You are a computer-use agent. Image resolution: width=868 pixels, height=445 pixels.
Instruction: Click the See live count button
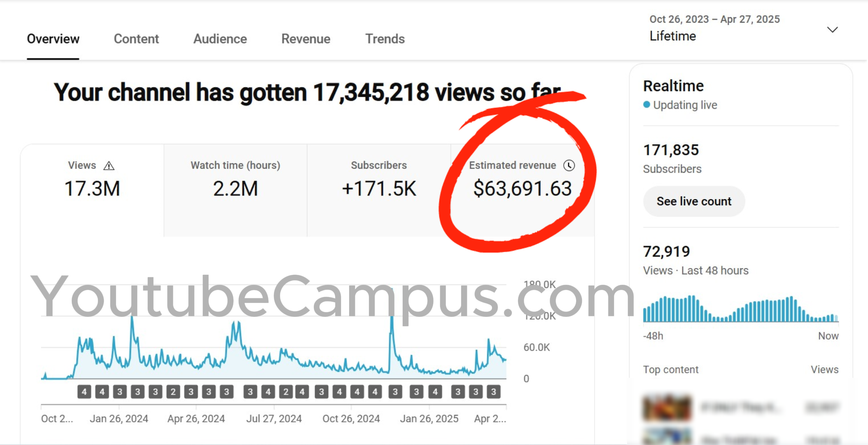point(694,201)
